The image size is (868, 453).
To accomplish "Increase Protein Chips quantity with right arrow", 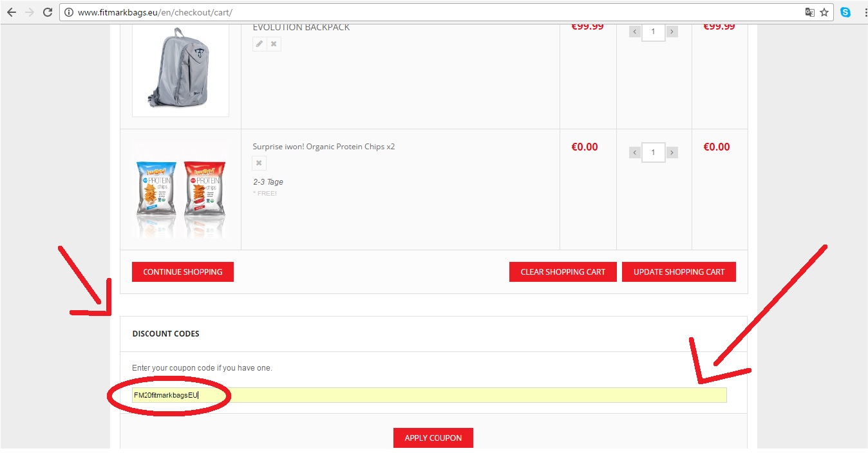I will click(x=672, y=153).
